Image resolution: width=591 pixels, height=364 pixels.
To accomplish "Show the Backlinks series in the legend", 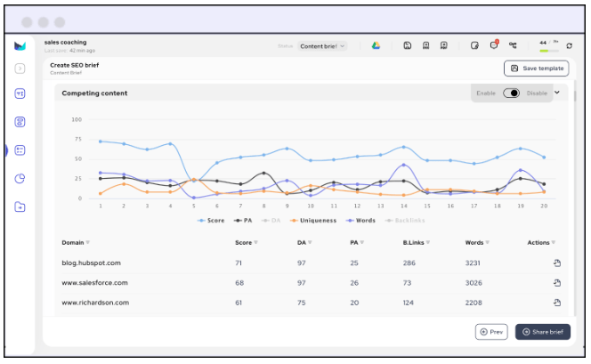I will (x=405, y=221).
